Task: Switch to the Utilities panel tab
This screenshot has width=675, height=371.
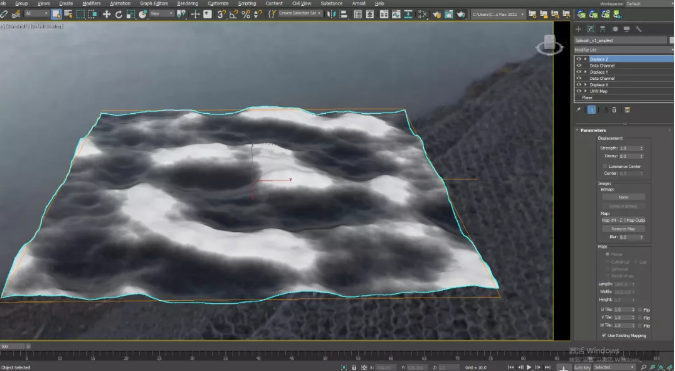Action: tap(639, 29)
